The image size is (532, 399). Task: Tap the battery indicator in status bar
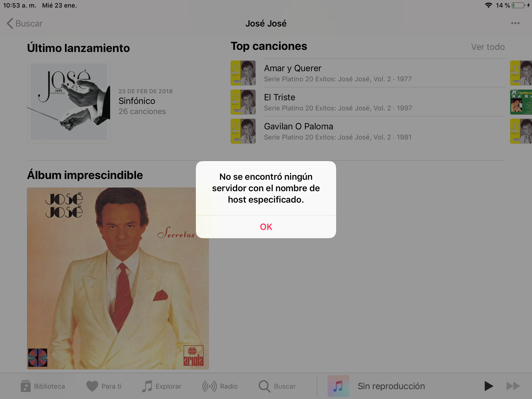tap(519, 5)
